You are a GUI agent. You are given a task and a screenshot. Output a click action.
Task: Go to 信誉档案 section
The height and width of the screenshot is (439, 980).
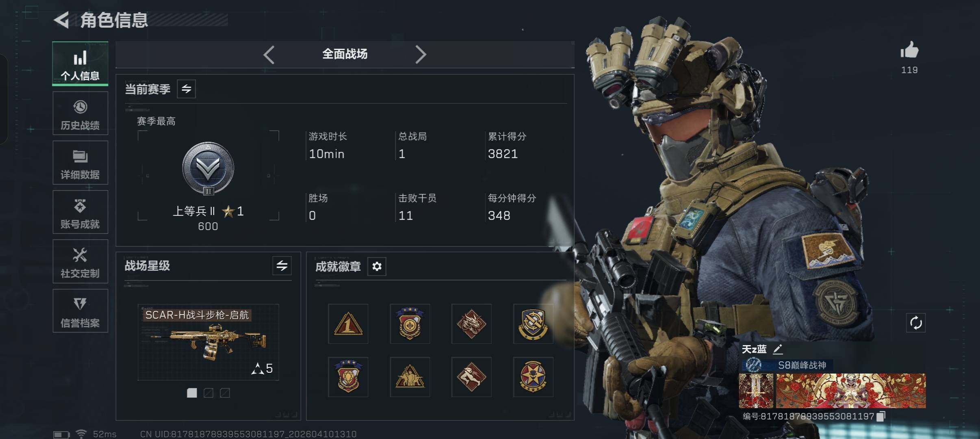[80, 311]
